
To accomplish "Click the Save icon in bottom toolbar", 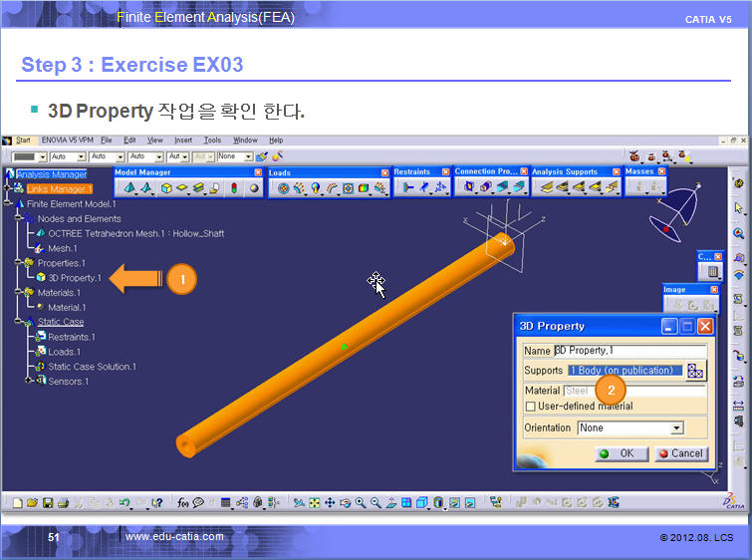I will pyautogui.click(x=48, y=503).
